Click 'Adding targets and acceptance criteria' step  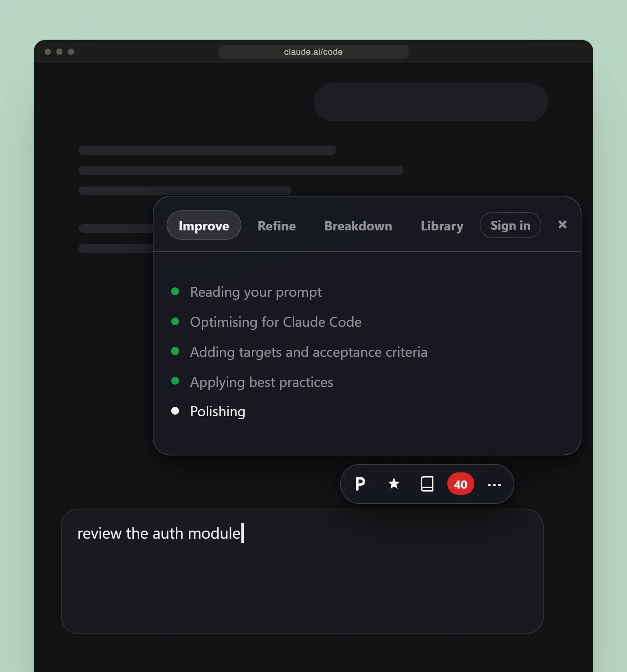point(308,352)
